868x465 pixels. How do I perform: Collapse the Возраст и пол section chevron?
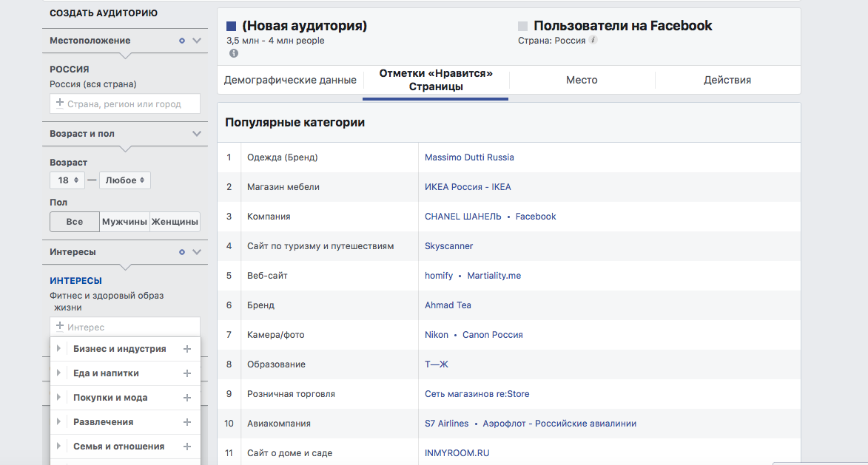(197, 134)
